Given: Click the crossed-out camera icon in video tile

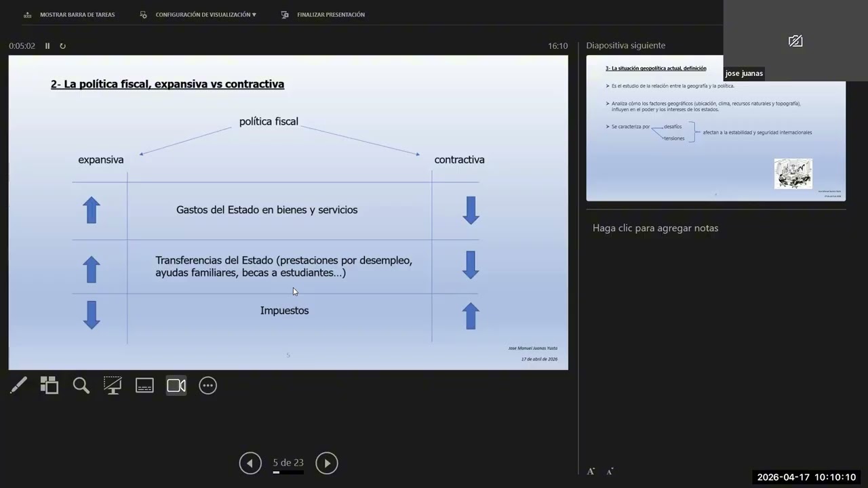Looking at the screenshot, I should (795, 41).
